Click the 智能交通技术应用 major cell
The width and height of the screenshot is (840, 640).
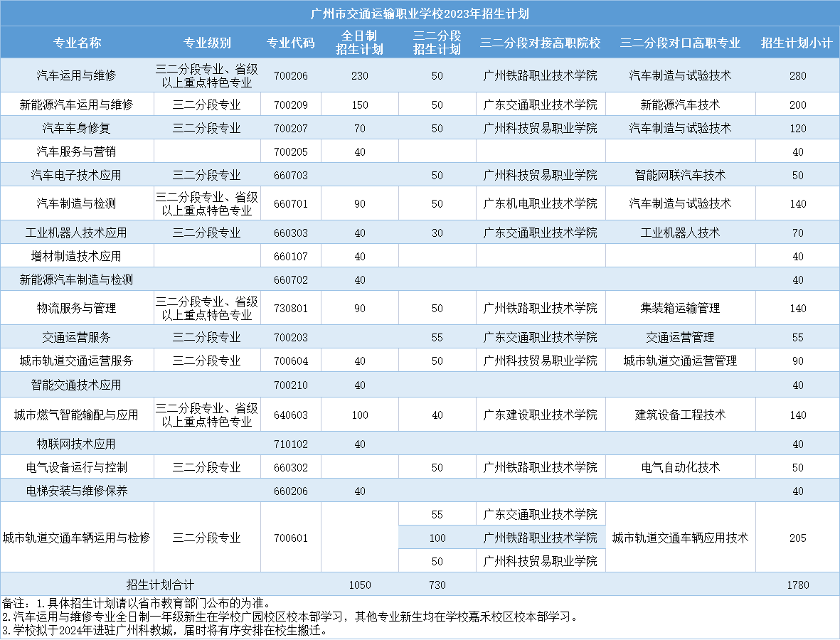point(77,385)
